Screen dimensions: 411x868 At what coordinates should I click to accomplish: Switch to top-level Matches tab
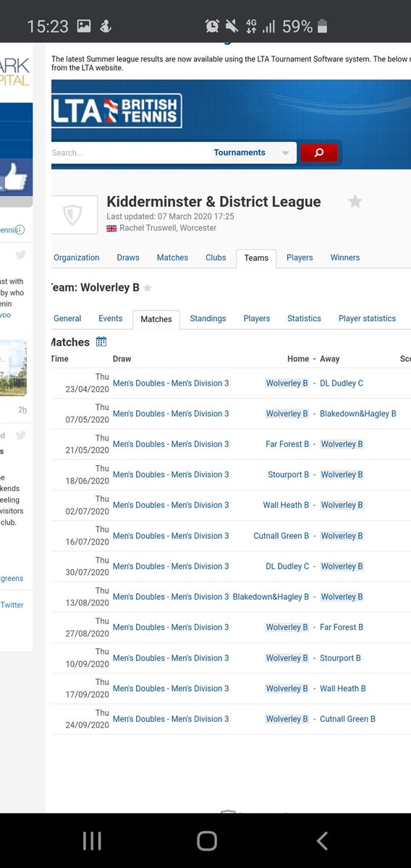pos(172,258)
